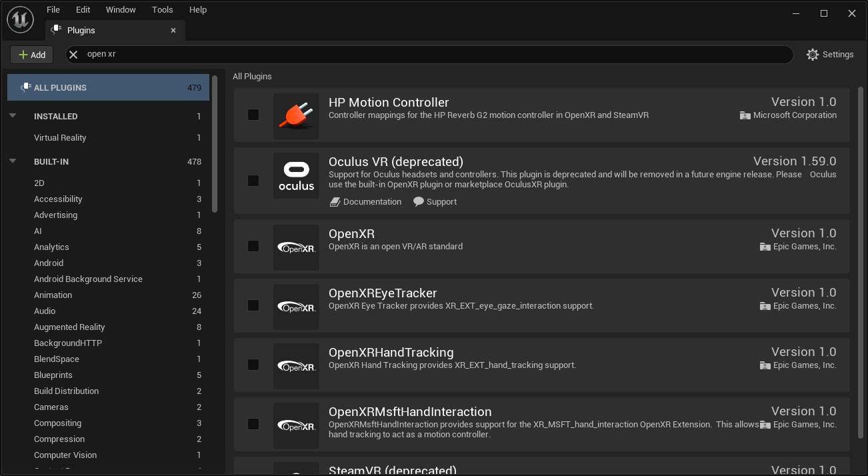Select the 2D category
Screen dimensions: 868x476
108,183
